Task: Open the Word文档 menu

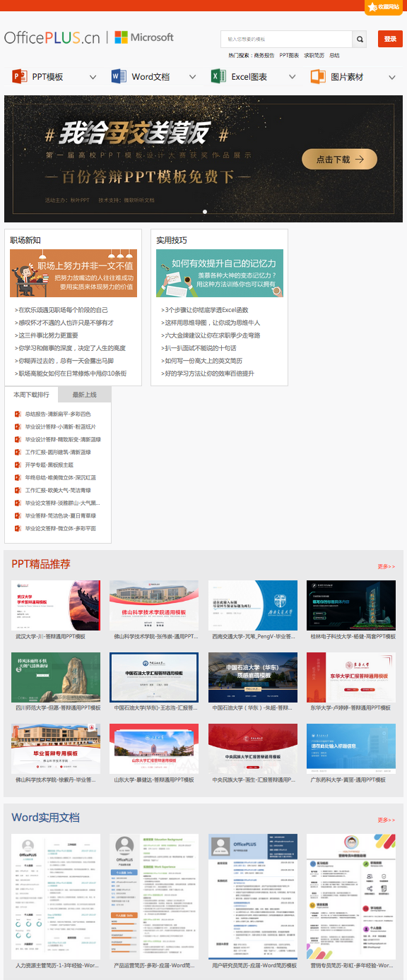Action: point(151,77)
